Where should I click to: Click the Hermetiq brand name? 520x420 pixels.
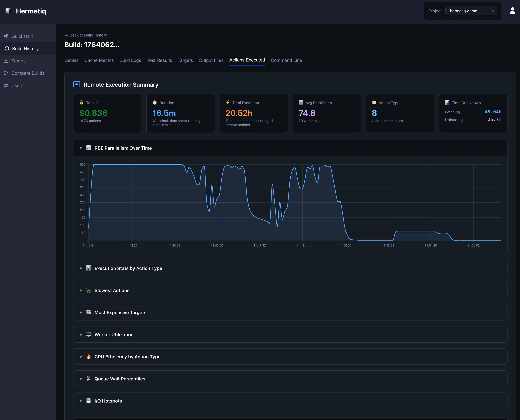coord(31,11)
